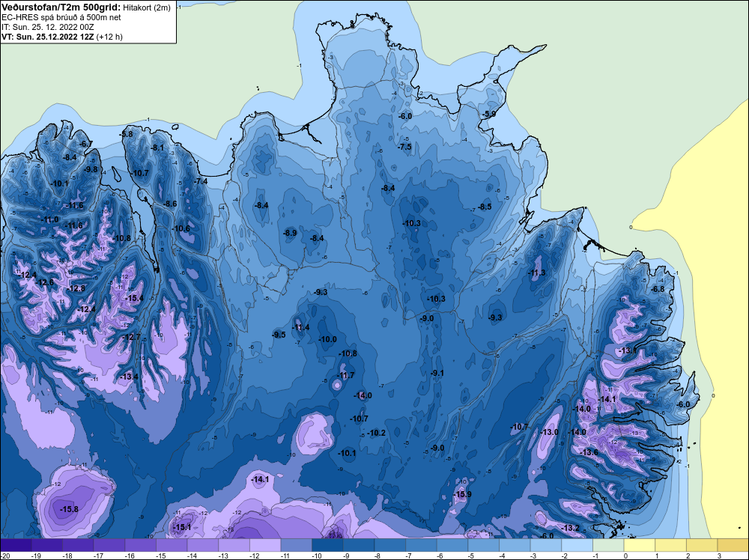Image resolution: width=749 pixels, height=560 pixels.
Task: Click the -13.4 temperature reading
Action: (x=129, y=377)
